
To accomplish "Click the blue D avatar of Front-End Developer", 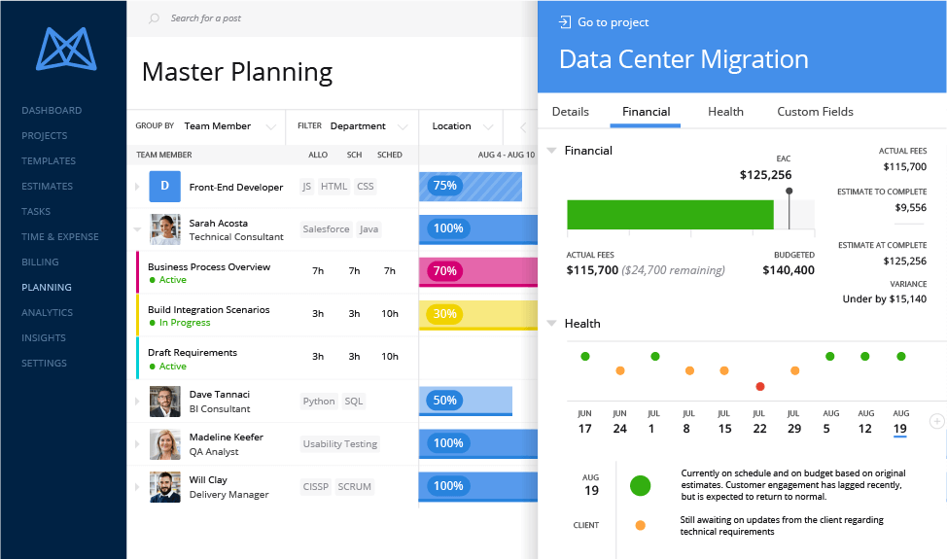I will point(165,187).
